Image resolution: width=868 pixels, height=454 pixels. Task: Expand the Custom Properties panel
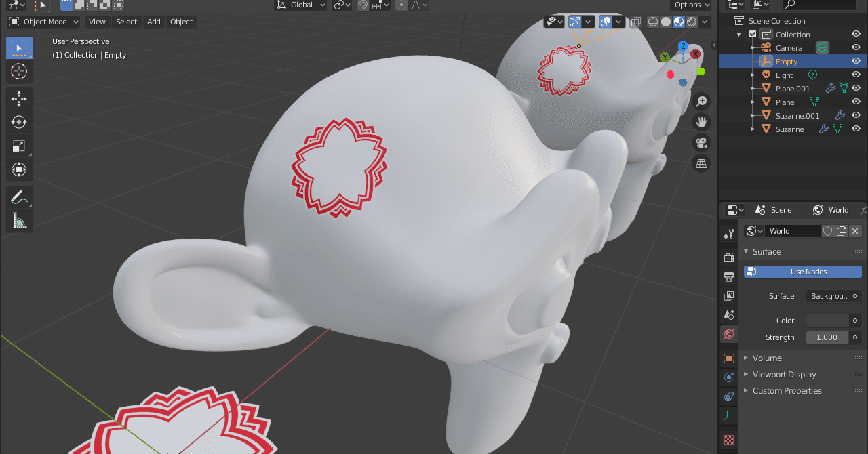pyautogui.click(x=786, y=390)
